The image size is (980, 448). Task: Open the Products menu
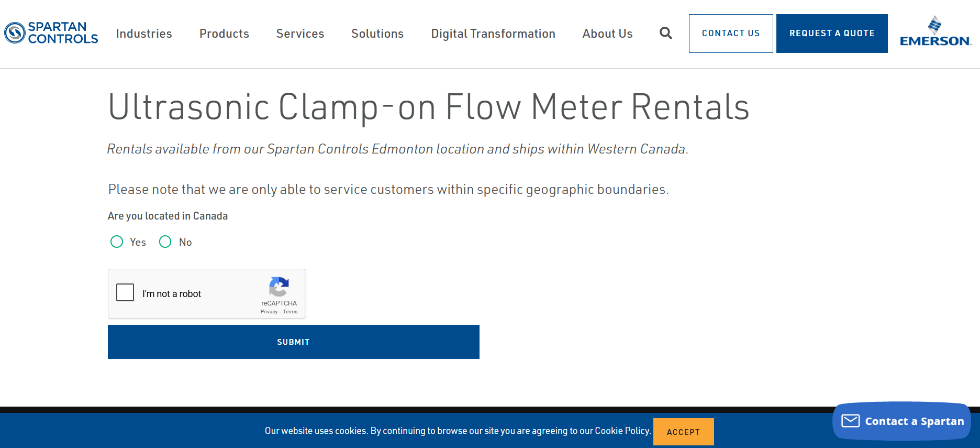pyautogui.click(x=224, y=33)
